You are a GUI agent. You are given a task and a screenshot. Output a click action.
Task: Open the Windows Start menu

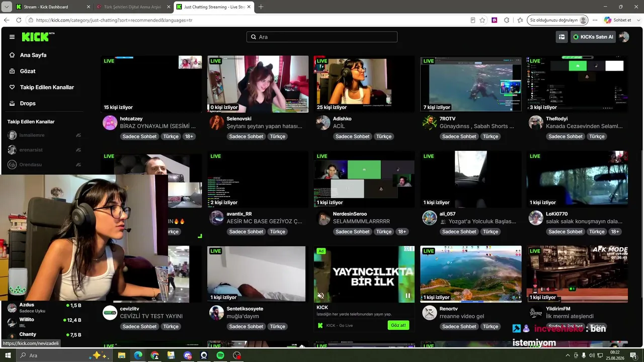(8, 355)
